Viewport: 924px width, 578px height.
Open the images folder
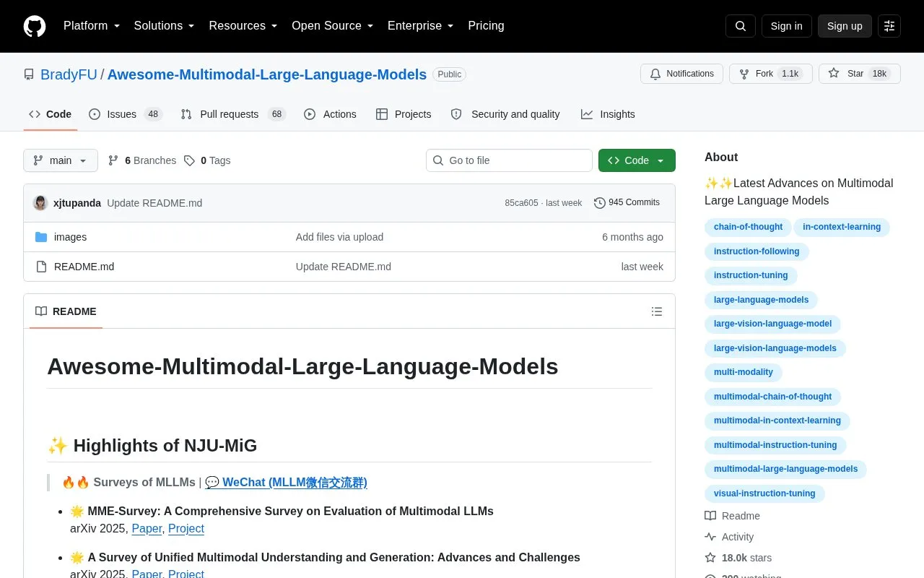point(70,237)
